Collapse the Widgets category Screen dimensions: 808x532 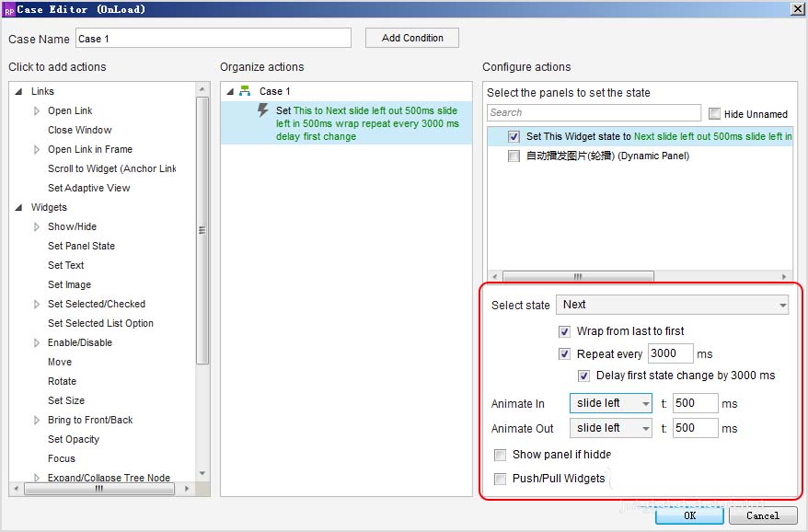(19, 207)
